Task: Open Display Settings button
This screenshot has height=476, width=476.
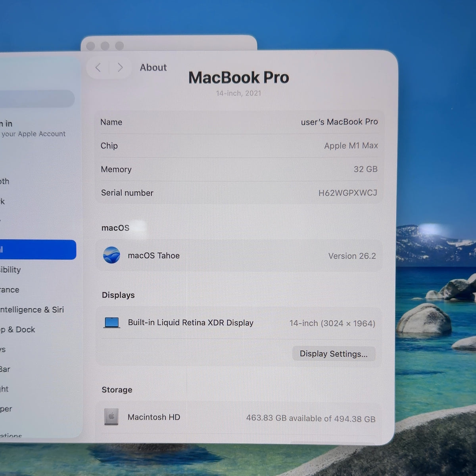Action: click(334, 353)
